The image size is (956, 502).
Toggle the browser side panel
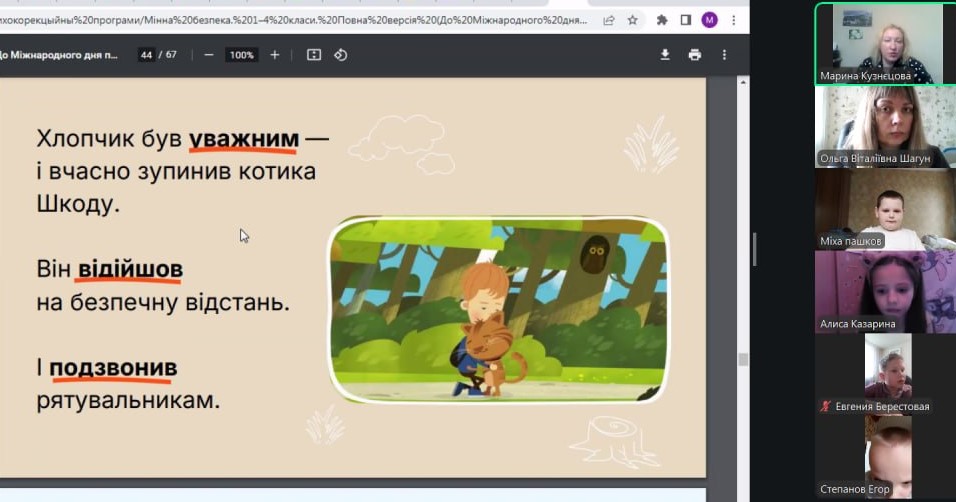pos(685,19)
